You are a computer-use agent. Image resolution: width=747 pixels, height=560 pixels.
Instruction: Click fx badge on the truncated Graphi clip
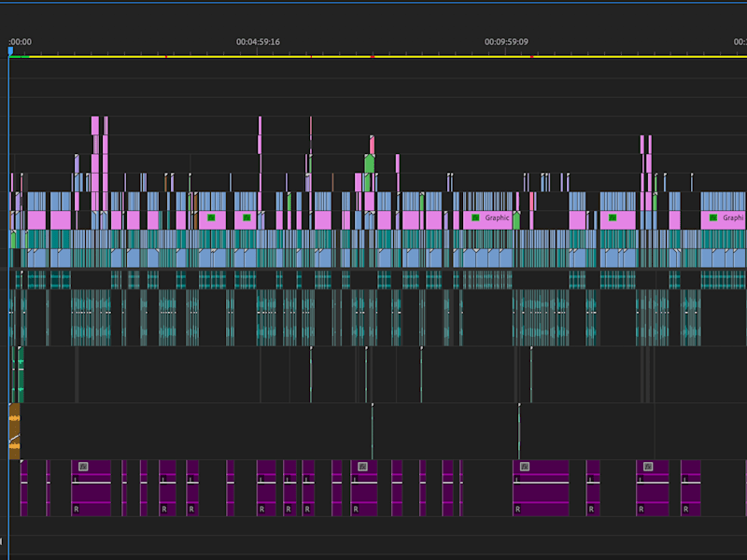click(713, 217)
